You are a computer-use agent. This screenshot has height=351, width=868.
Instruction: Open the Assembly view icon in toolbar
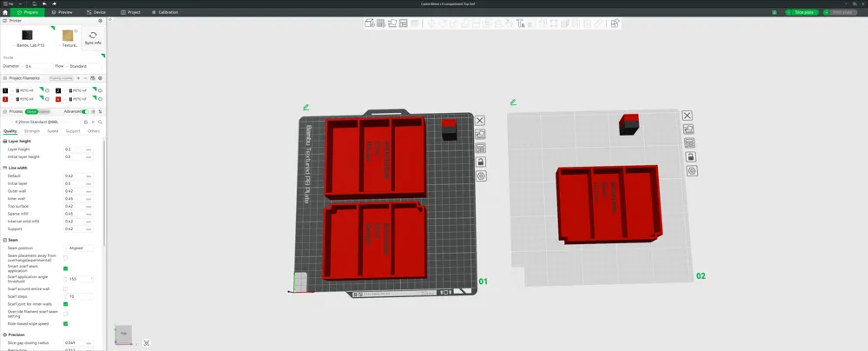[615, 23]
